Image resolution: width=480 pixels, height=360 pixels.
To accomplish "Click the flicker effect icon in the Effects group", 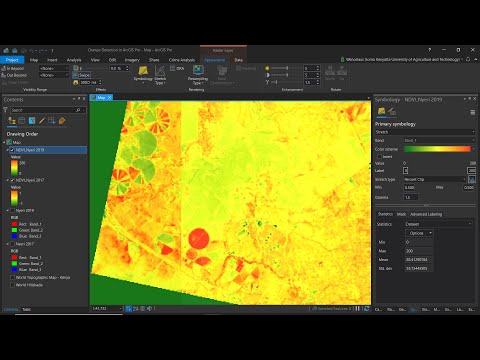I will (76, 82).
